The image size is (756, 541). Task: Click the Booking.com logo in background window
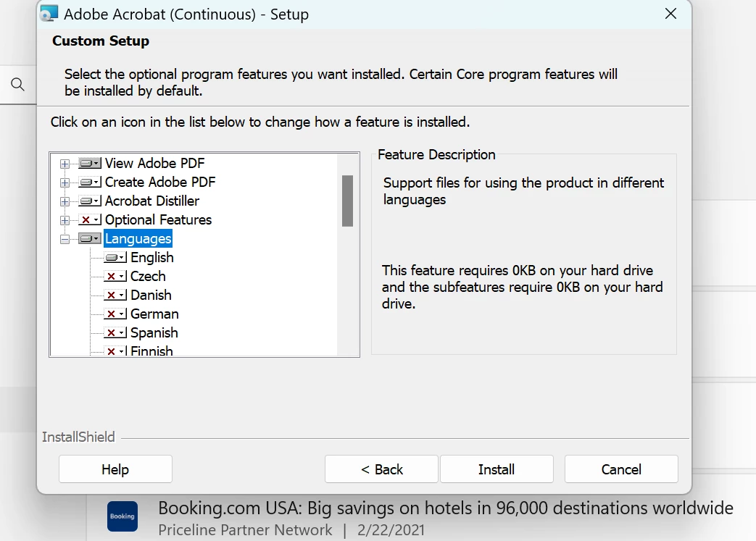click(122, 516)
